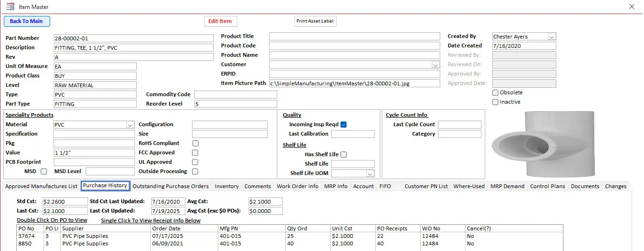Close the Item Master window

631,7
